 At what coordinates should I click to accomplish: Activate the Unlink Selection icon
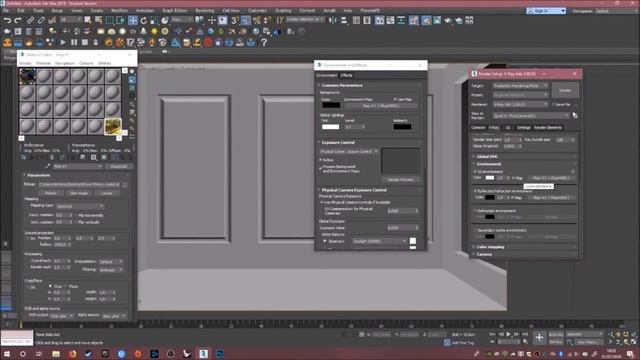pos(41,20)
